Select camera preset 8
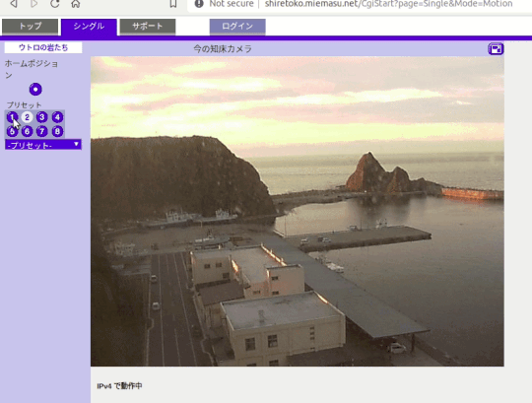The height and width of the screenshot is (403, 532). tap(57, 131)
